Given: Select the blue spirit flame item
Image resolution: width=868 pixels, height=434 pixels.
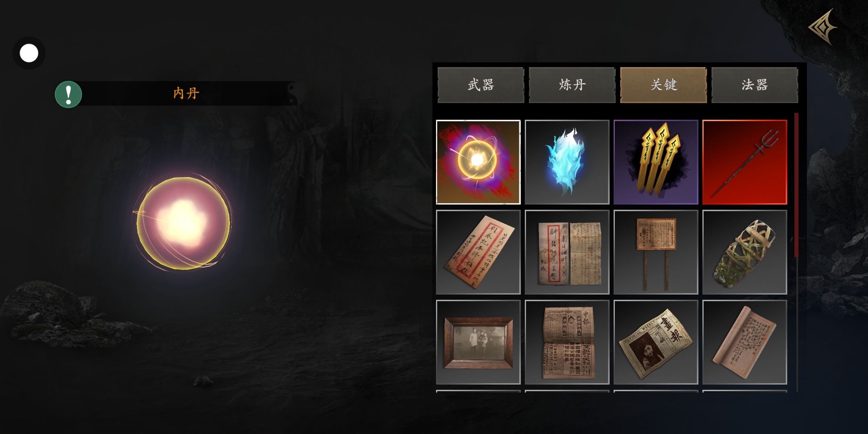Looking at the screenshot, I should (567, 162).
